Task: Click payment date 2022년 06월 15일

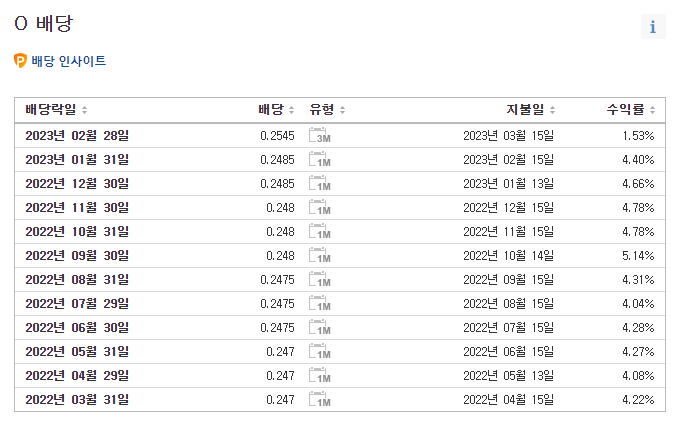Action: (509, 352)
